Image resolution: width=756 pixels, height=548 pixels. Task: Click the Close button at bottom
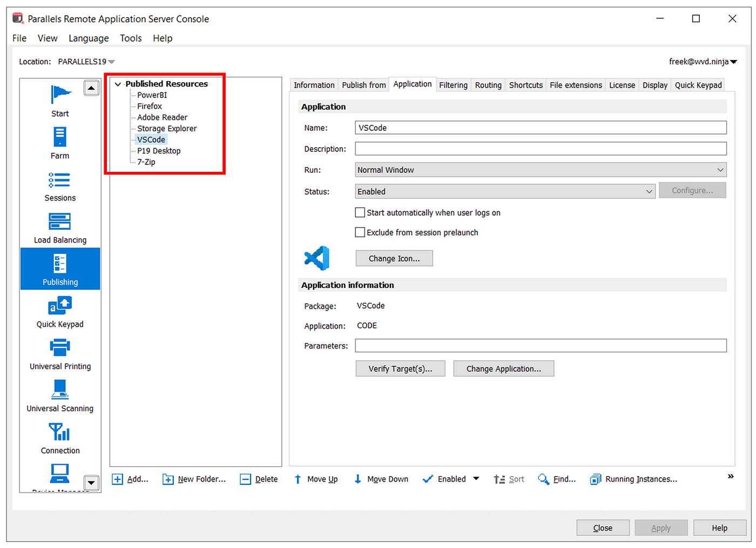(x=603, y=528)
